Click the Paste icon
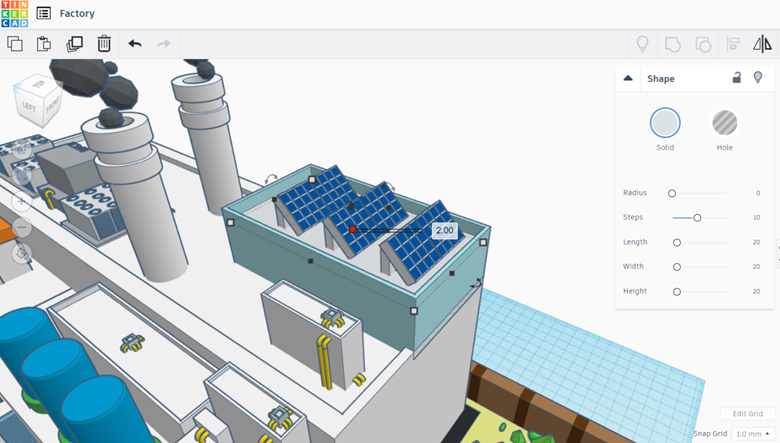Screen dimensions: 780x443 click(44, 44)
